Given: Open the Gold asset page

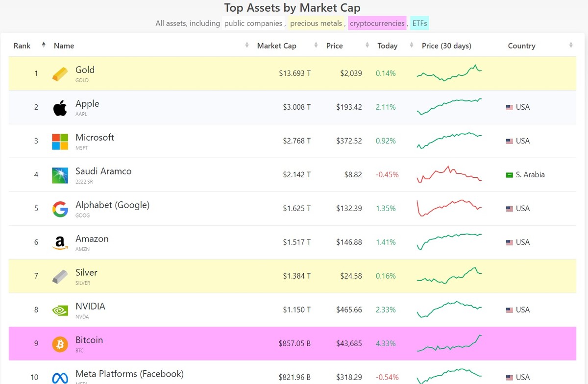Looking at the screenshot, I should pos(85,70).
